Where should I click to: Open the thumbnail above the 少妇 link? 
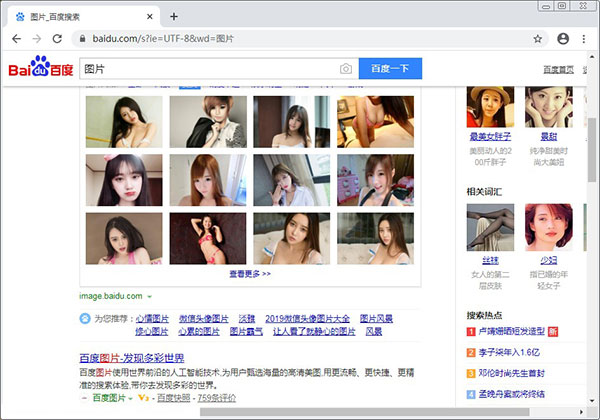[549, 227]
